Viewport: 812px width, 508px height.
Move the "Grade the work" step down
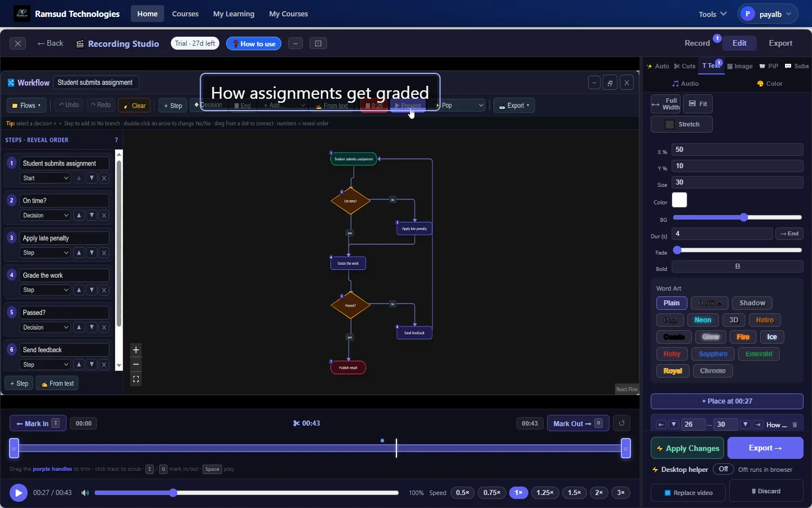click(x=92, y=290)
